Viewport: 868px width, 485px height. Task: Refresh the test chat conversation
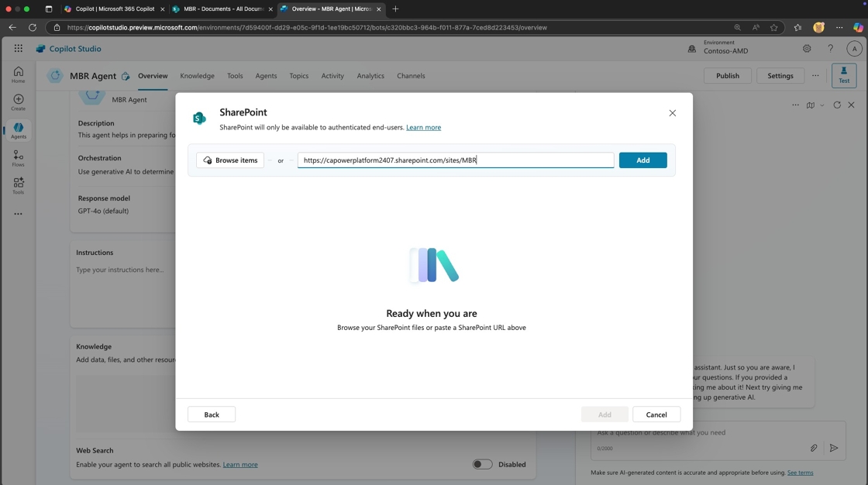pyautogui.click(x=837, y=105)
